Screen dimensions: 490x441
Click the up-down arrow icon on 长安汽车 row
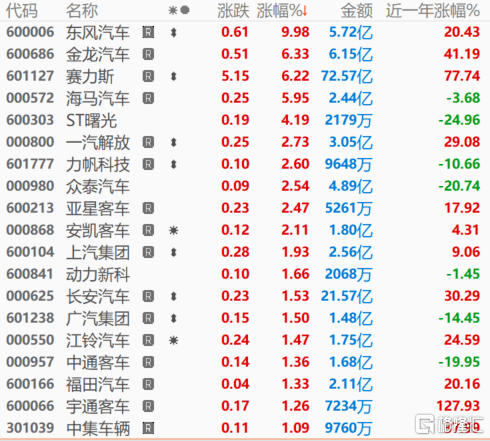173,296
